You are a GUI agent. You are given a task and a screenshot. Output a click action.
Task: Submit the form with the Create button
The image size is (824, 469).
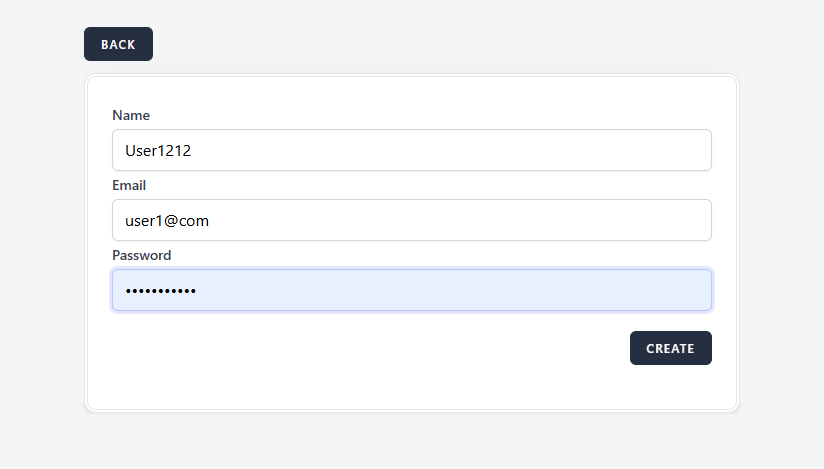click(670, 348)
